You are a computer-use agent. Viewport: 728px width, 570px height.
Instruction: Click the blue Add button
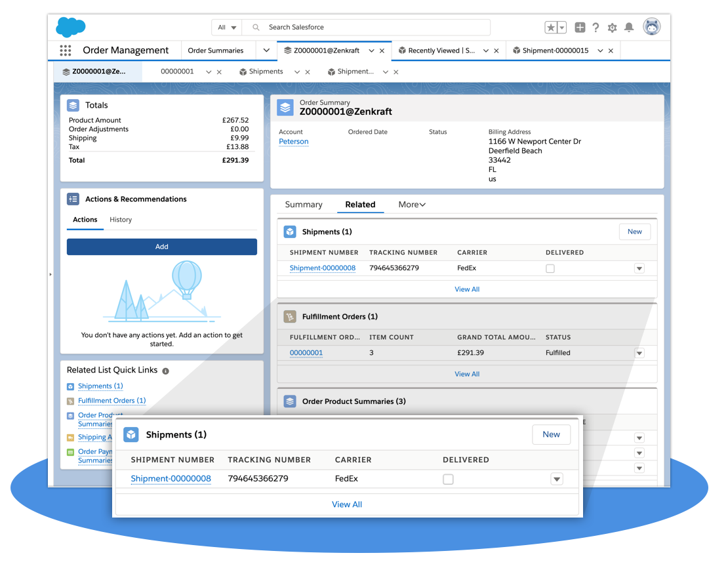161,247
